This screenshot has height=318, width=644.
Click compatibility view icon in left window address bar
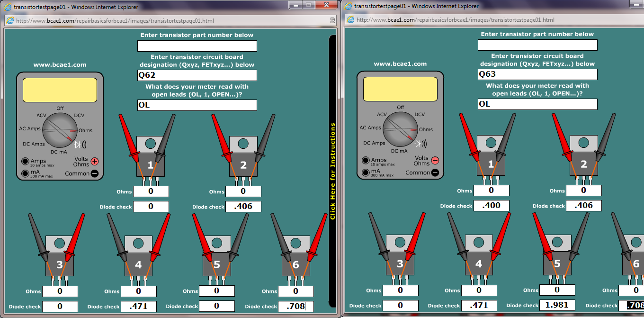[332, 21]
